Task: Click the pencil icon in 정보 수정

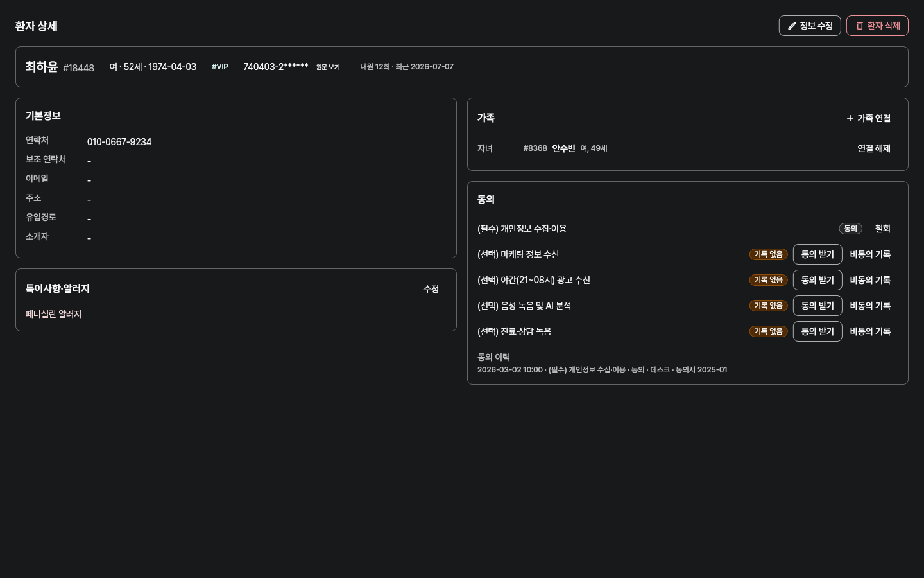Action: point(792,26)
